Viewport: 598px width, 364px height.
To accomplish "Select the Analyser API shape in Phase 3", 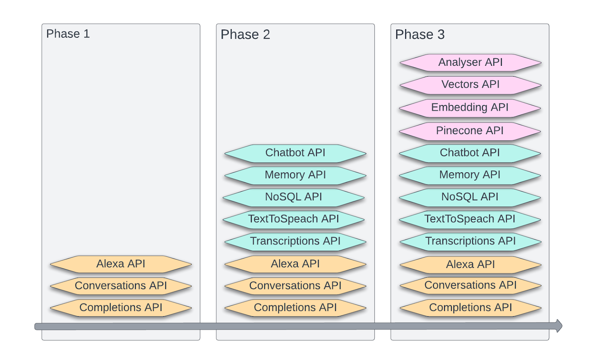I will tap(470, 62).
